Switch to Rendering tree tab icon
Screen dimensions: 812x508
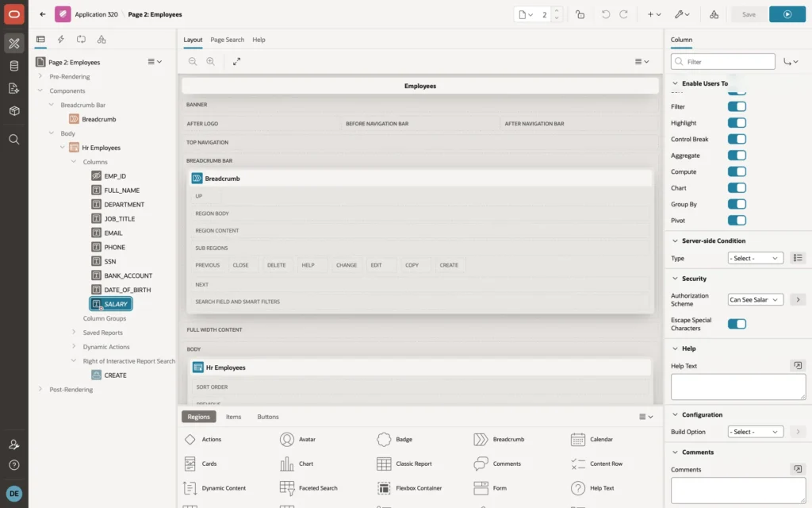coord(40,40)
